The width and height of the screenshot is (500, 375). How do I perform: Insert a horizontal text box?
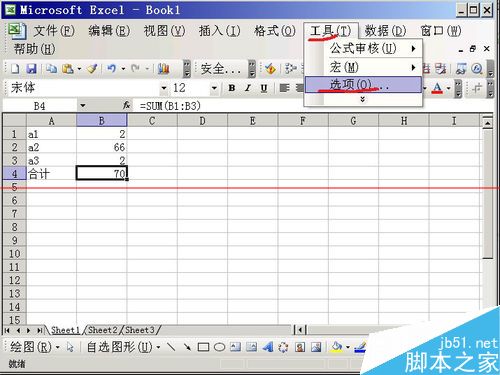click(x=235, y=347)
